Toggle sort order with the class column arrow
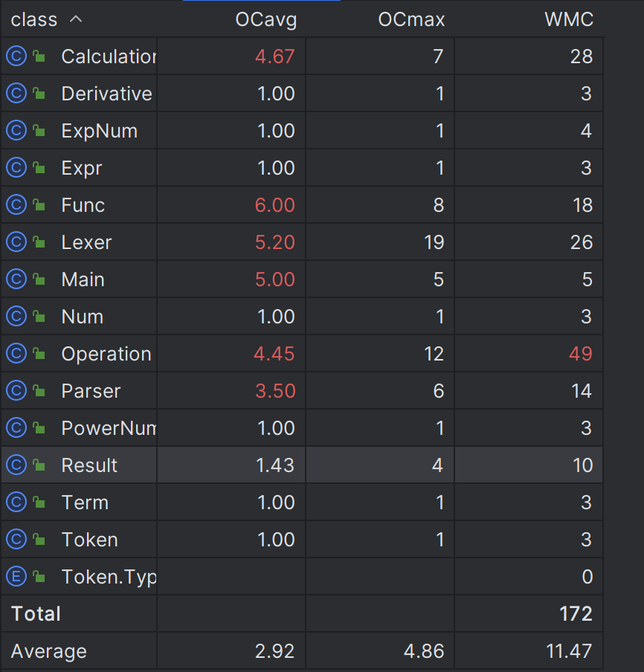The image size is (644, 672). [x=76, y=19]
